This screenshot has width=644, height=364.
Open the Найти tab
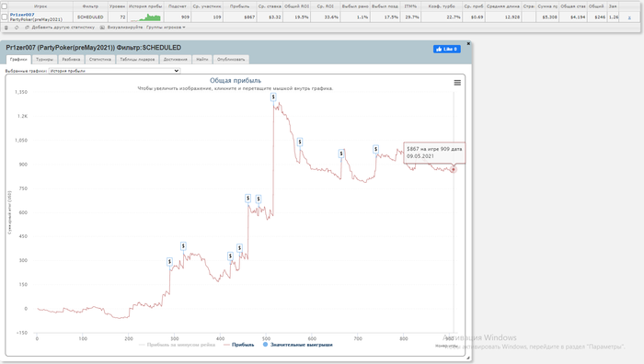coord(202,60)
